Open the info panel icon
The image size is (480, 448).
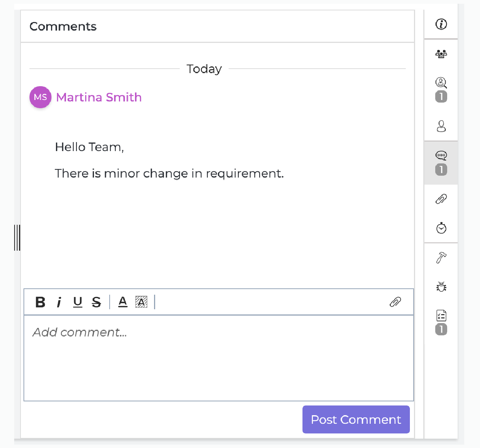(x=441, y=24)
